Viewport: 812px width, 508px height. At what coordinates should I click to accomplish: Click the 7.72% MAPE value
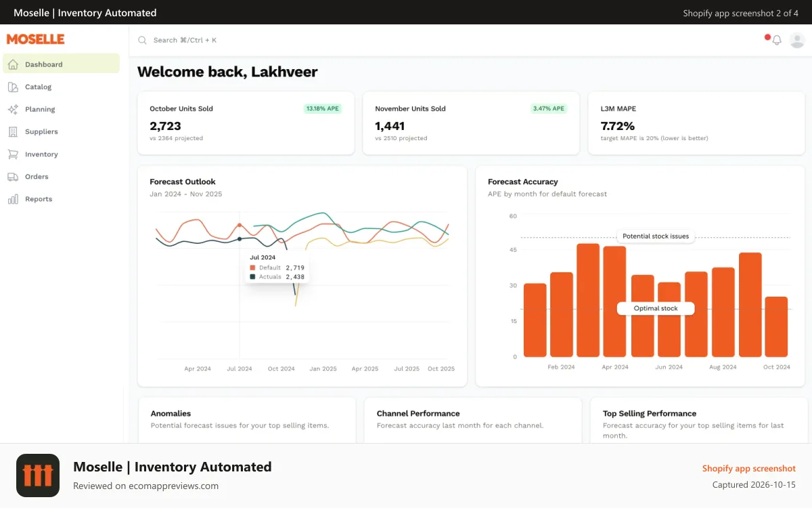pos(618,126)
